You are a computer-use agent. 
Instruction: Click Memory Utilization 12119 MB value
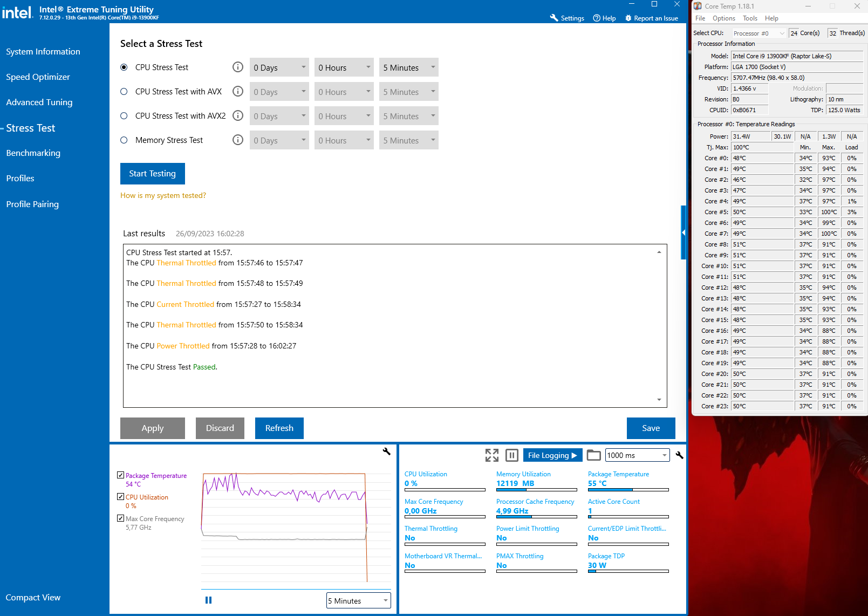[515, 483]
